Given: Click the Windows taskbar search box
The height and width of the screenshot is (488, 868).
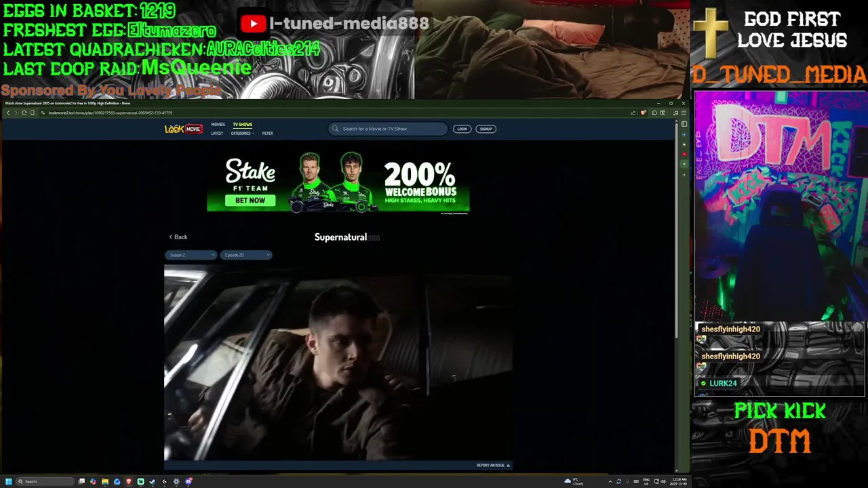Looking at the screenshot, I should point(45,481).
